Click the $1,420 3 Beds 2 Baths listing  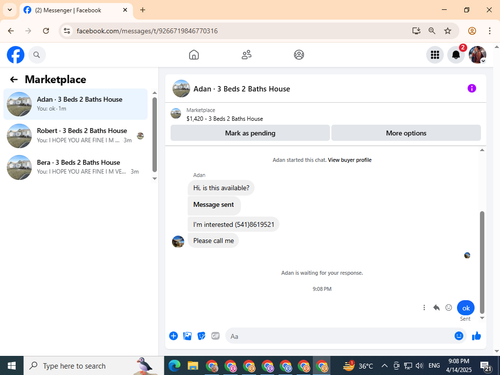point(225,119)
